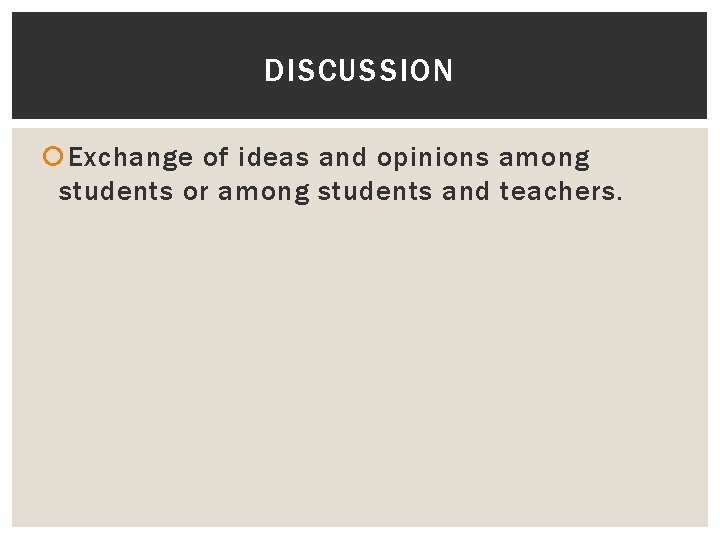Click the word "of" after Exchange
The height and width of the screenshot is (540, 720).
click(216, 158)
